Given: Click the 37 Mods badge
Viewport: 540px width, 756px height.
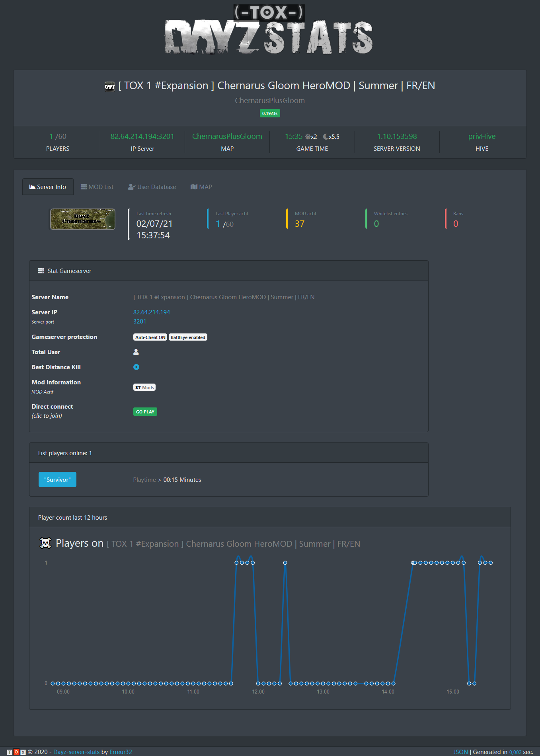Looking at the screenshot, I should [144, 387].
